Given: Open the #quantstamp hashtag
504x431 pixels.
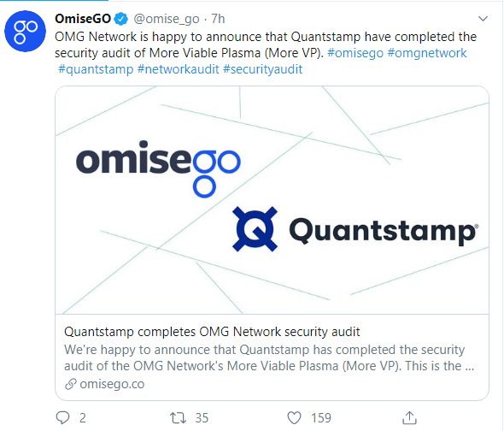Looking at the screenshot, I should click(x=96, y=69).
